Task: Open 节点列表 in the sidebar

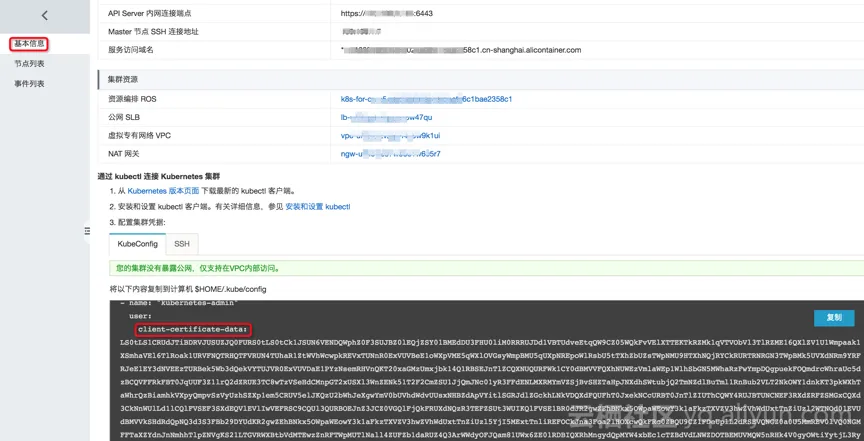Action: click(29, 64)
